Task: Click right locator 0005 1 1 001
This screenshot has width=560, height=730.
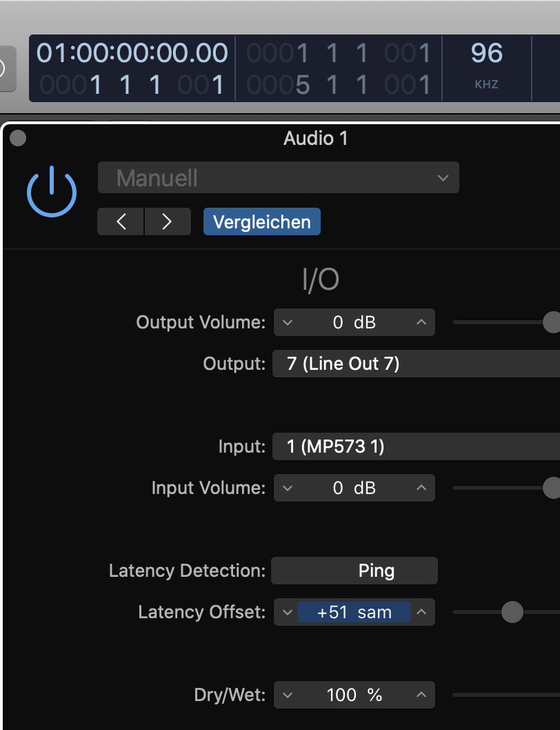Action: pyautogui.click(x=339, y=85)
